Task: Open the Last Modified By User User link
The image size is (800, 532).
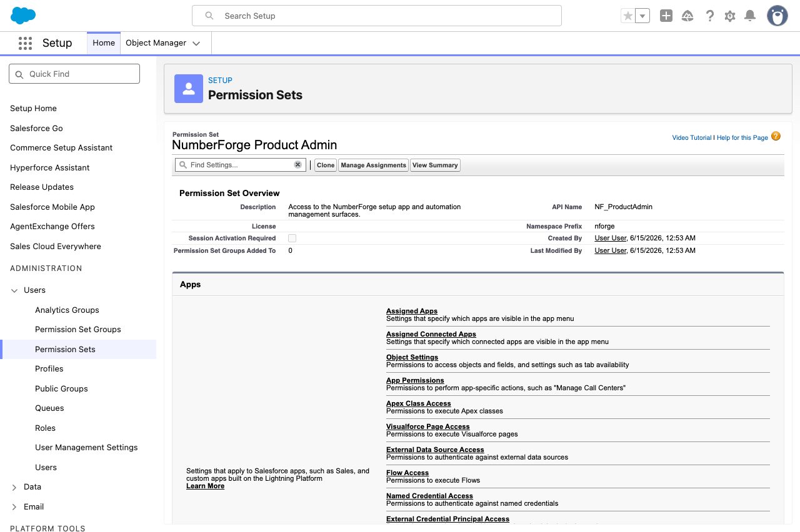Action: pos(611,250)
